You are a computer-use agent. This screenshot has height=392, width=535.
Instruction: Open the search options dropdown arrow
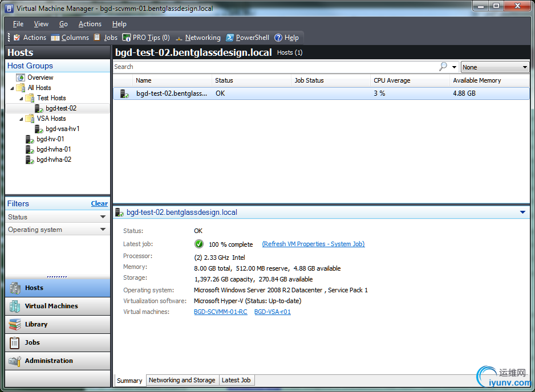(x=454, y=67)
